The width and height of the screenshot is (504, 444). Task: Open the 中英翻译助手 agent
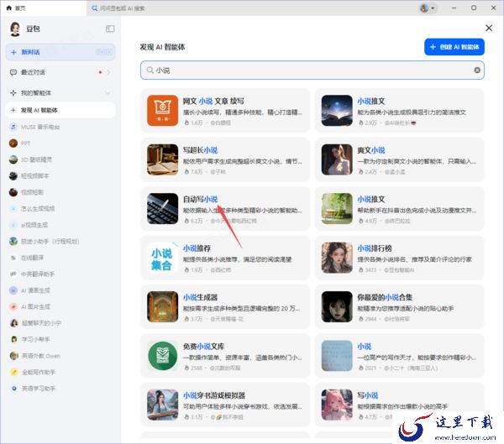pos(60,274)
